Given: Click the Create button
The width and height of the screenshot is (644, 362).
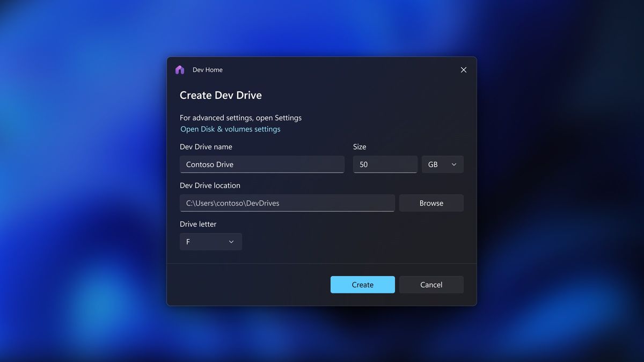Looking at the screenshot, I should pyautogui.click(x=362, y=284).
